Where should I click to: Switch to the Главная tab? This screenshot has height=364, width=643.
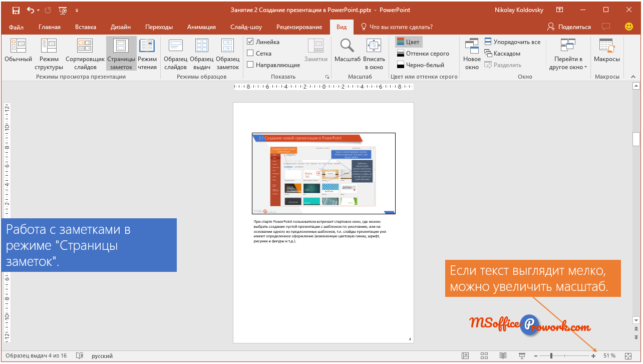[50, 27]
